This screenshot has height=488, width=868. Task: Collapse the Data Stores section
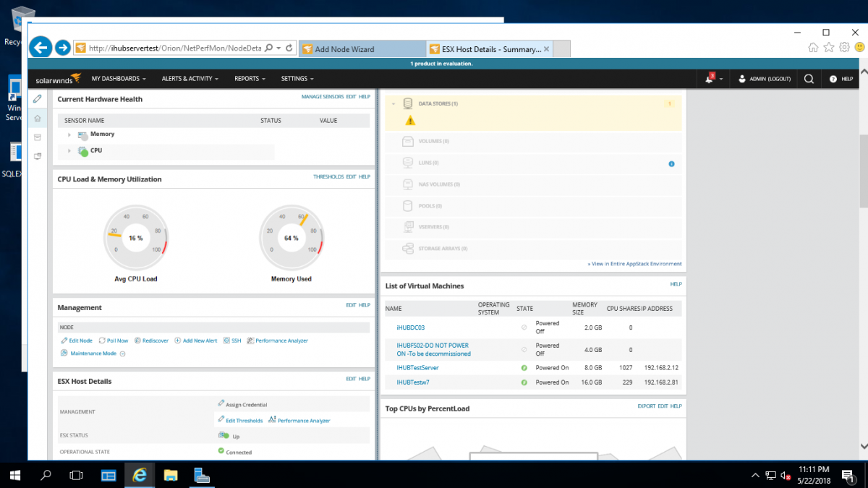tap(395, 103)
